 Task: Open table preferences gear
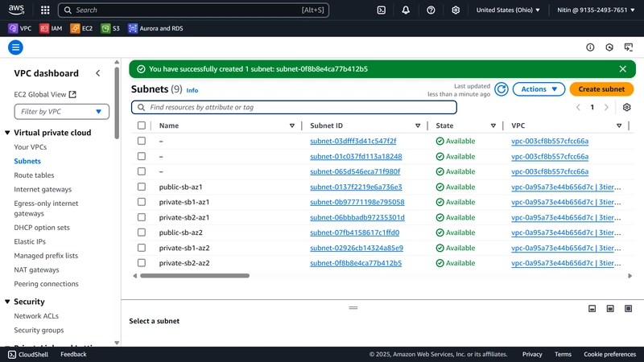[x=626, y=107]
